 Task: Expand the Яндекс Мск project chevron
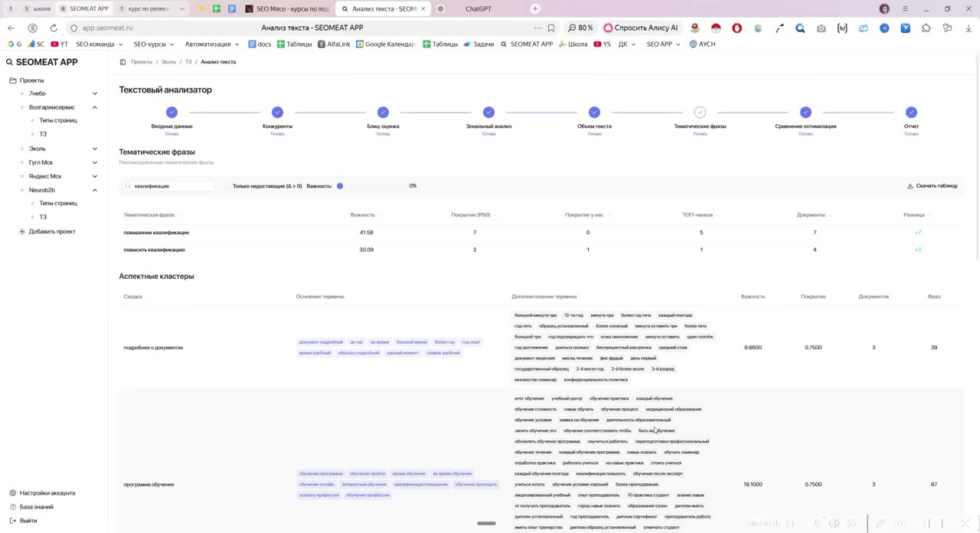pyautogui.click(x=95, y=176)
